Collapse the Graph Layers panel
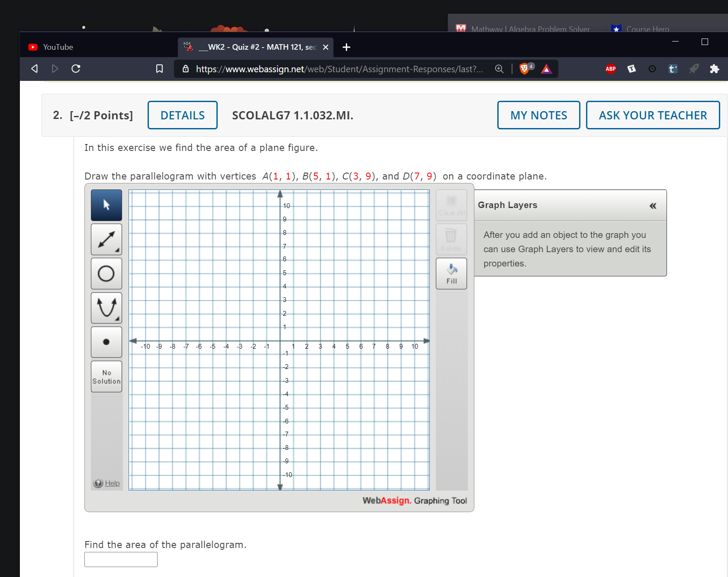The image size is (728, 577). 653,206
